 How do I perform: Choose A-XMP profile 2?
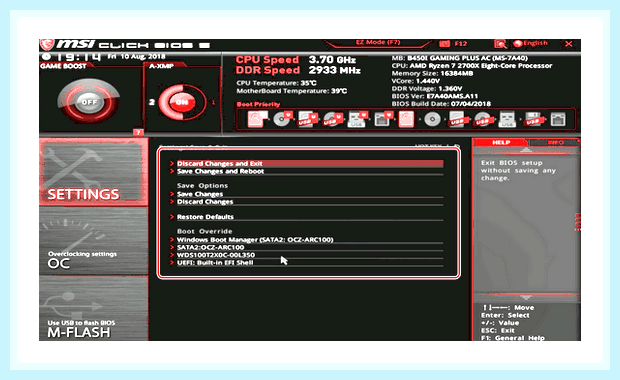tap(152, 102)
